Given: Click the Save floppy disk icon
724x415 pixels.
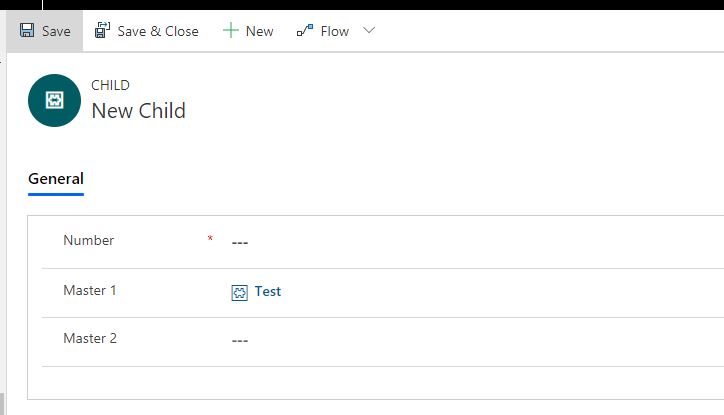Looking at the screenshot, I should tap(27, 30).
